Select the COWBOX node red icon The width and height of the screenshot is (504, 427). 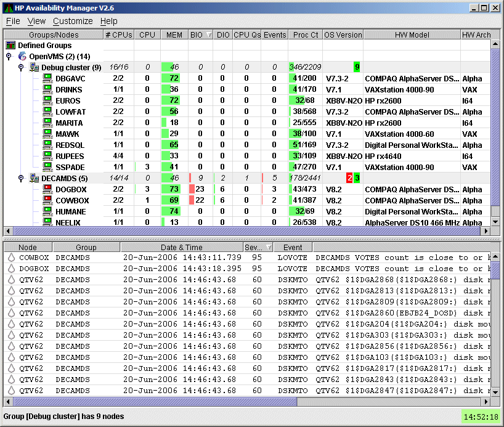tap(47, 201)
